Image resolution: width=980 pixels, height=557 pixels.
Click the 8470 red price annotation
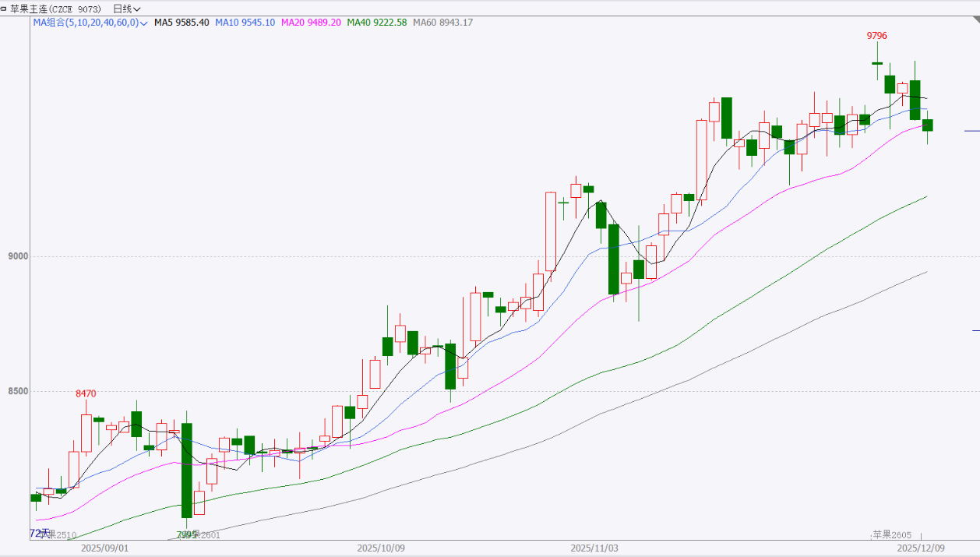(86, 394)
